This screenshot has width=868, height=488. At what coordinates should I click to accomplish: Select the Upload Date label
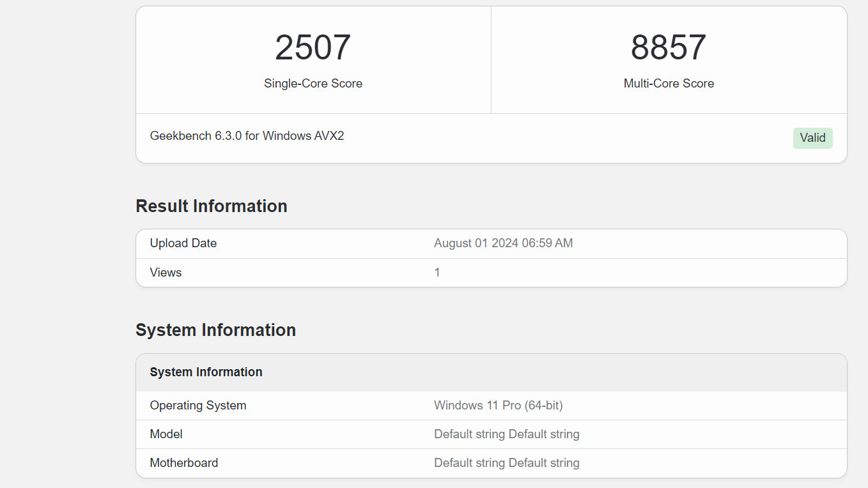point(183,243)
